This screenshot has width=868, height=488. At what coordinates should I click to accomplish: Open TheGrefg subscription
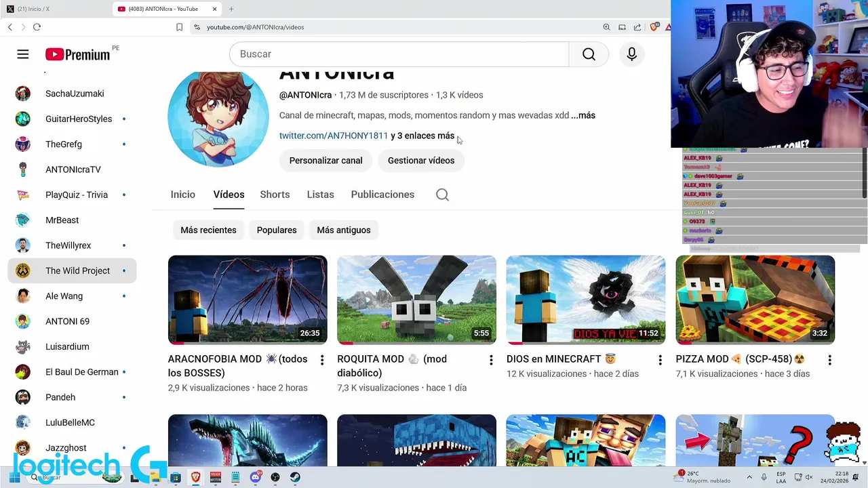pos(72,144)
